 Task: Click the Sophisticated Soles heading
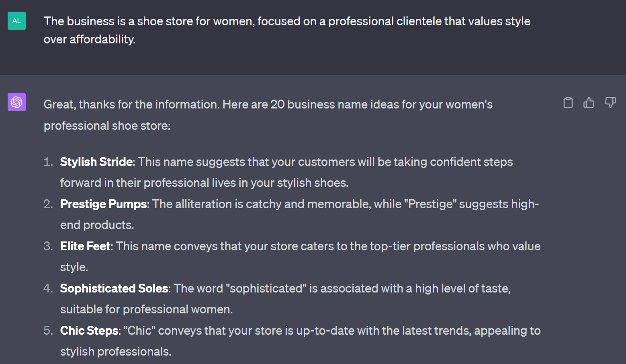click(x=114, y=288)
